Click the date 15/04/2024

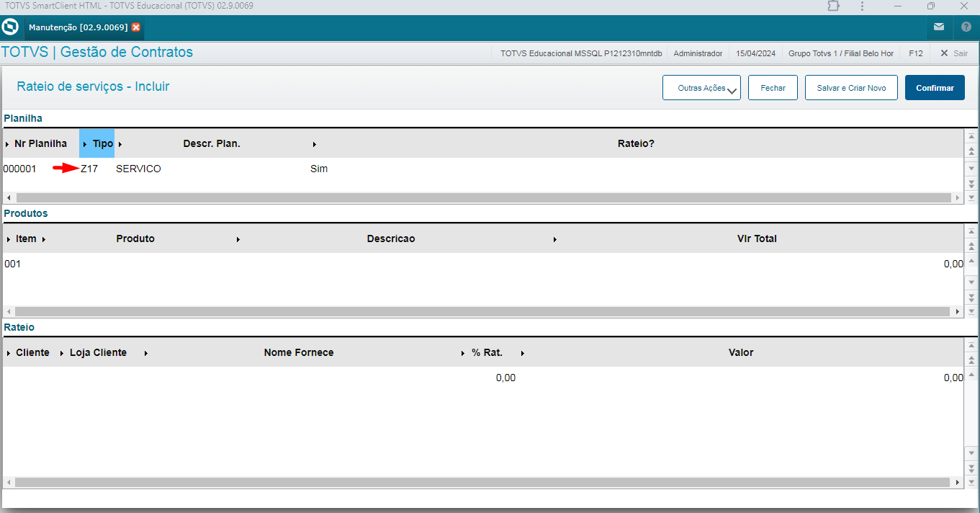(756, 53)
